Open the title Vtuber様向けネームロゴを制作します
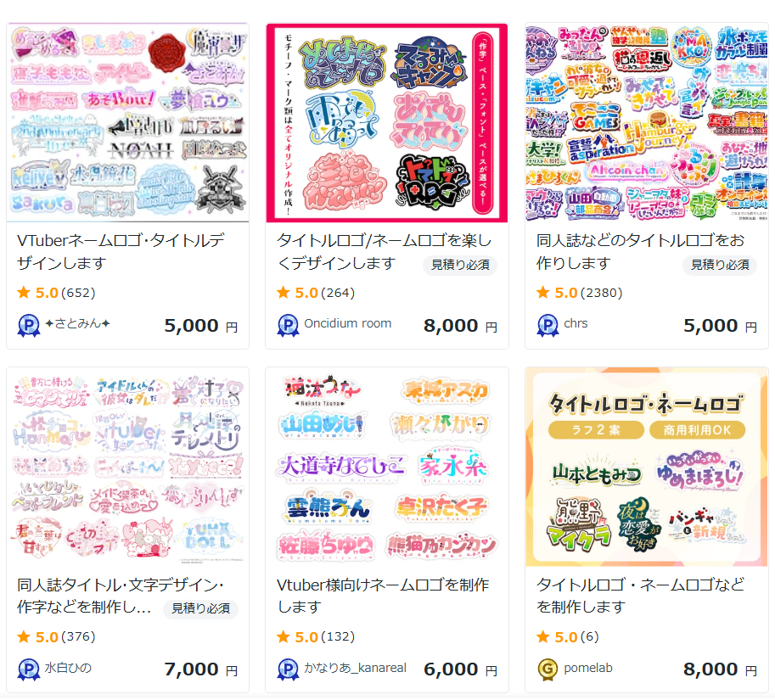Image resolution: width=775 pixels, height=700 pixels. 383,596
